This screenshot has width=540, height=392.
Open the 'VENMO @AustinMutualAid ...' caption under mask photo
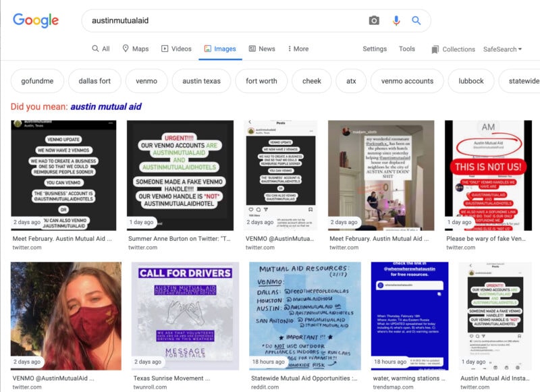(x=53, y=379)
